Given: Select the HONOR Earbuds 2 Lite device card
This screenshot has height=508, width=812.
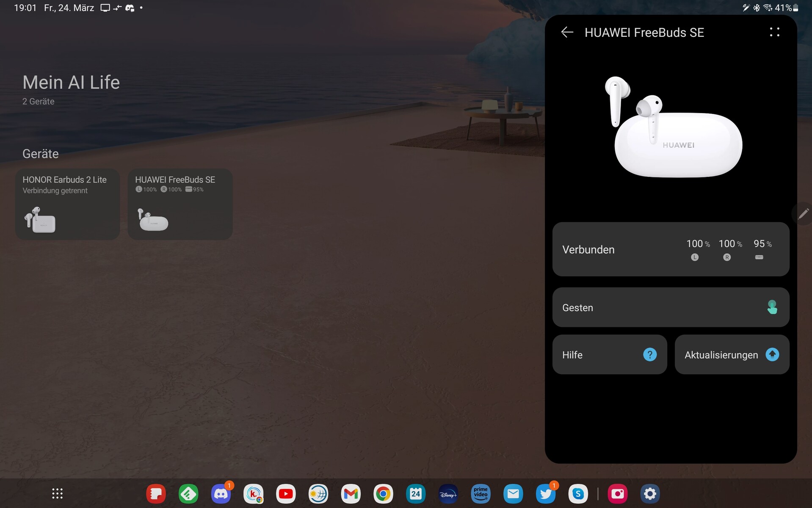Looking at the screenshot, I should [x=68, y=204].
